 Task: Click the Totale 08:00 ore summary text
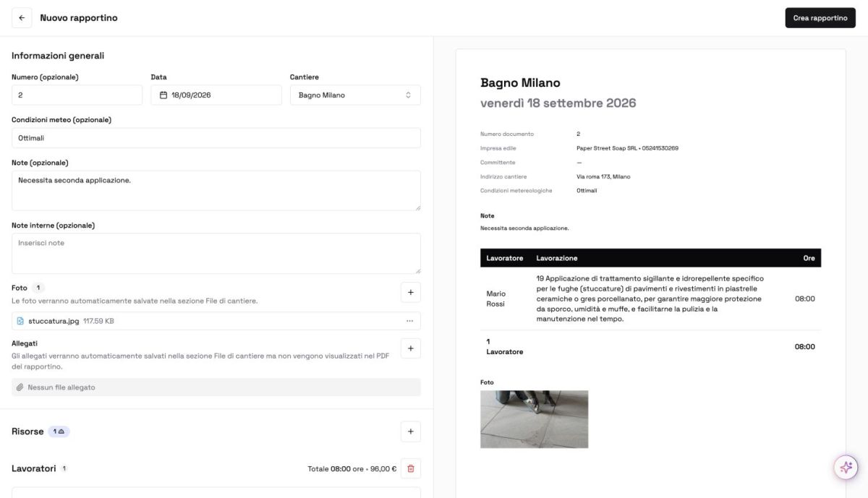(x=352, y=469)
